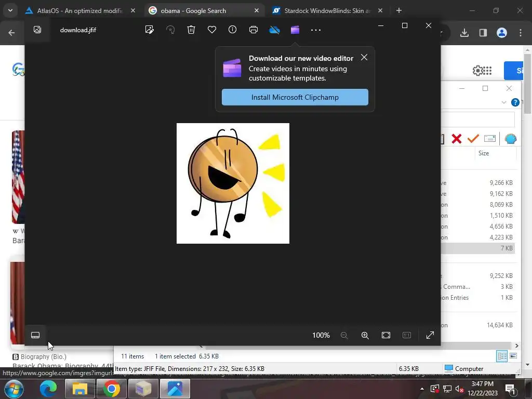Toggle the filmstrip view icon
Viewport: 532px width, 399px height.
[x=35, y=335]
